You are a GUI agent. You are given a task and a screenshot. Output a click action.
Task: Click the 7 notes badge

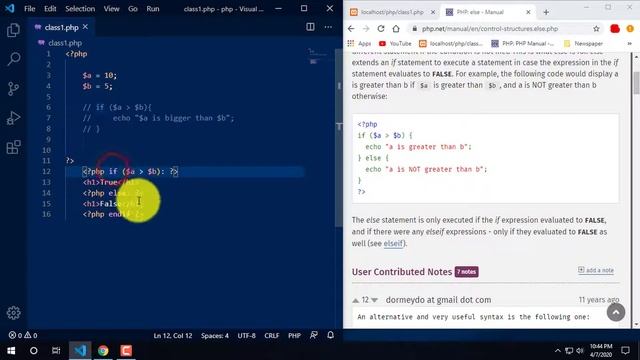point(467,272)
